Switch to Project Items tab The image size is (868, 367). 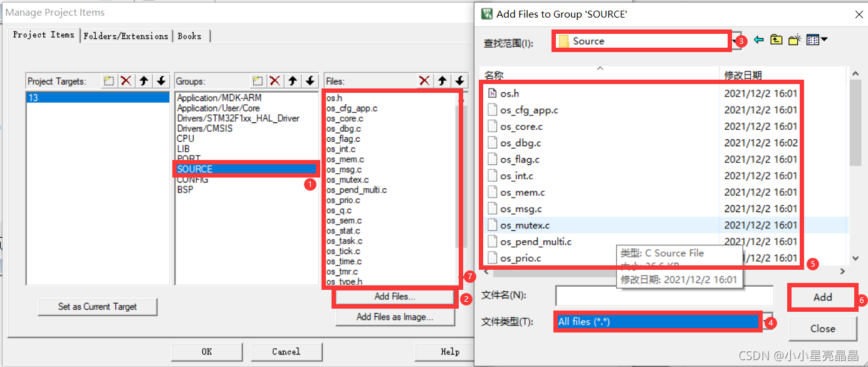(x=43, y=35)
